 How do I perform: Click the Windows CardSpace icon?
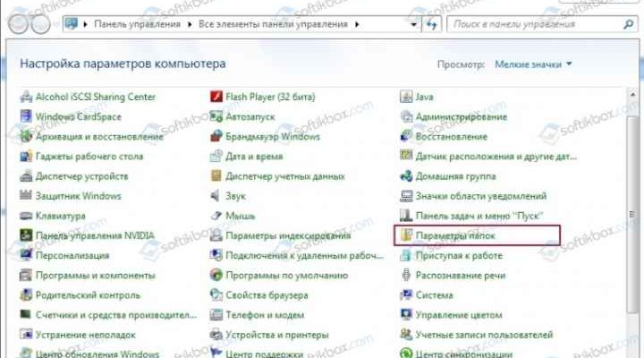(26, 116)
